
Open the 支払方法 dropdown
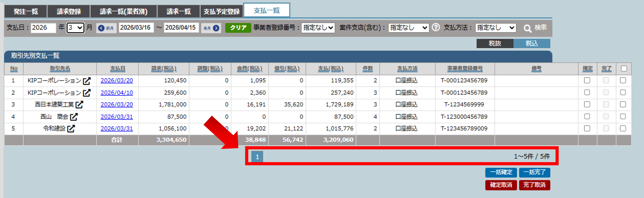pos(495,28)
